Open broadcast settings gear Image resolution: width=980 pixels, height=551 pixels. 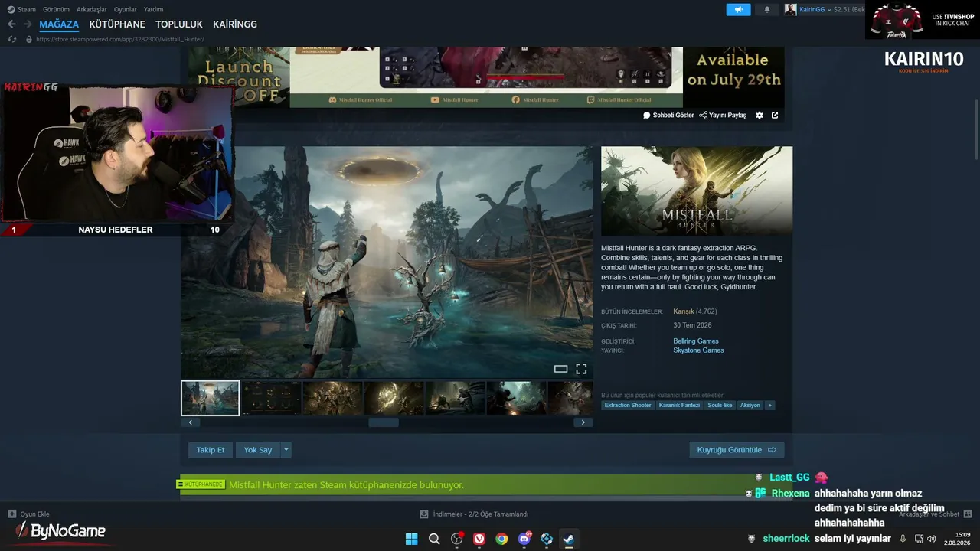click(x=759, y=116)
